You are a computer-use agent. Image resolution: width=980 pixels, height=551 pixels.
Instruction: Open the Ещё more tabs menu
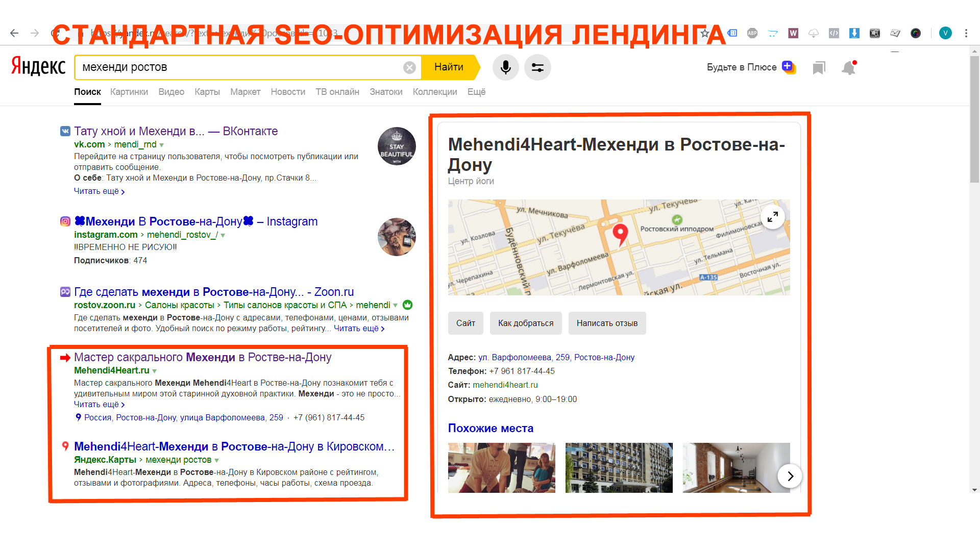click(476, 92)
